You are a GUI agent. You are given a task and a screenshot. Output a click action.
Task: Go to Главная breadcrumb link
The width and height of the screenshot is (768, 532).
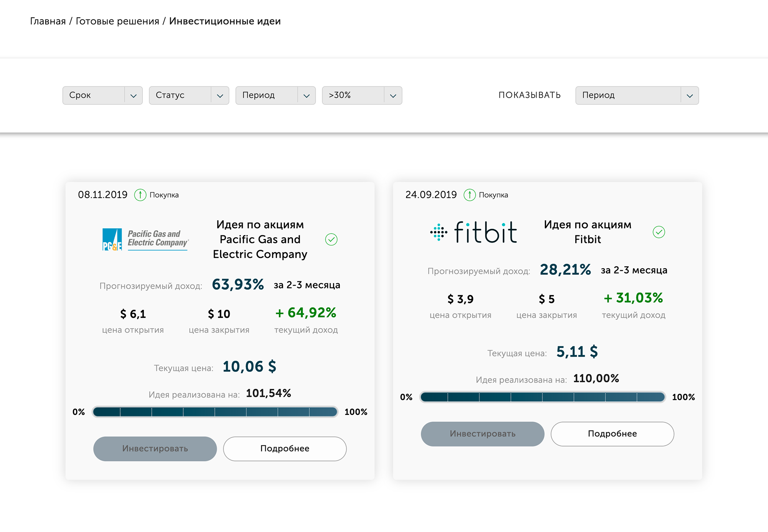click(x=48, y=21)
